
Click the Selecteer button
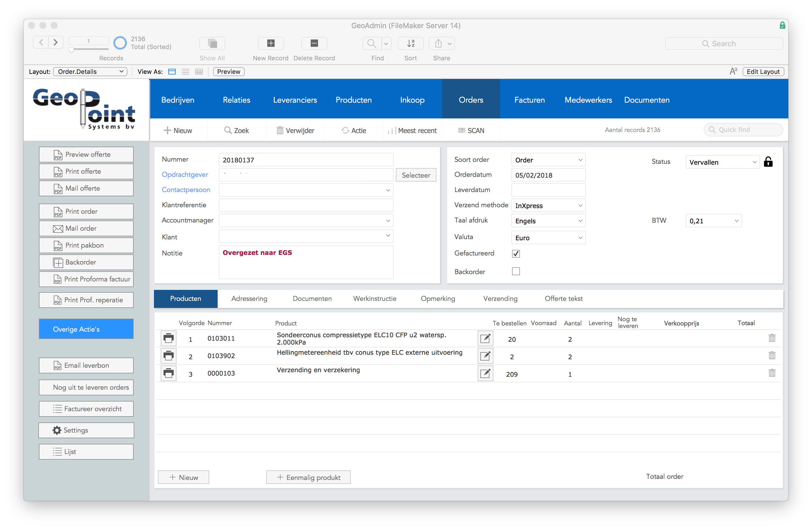point(416,175)
